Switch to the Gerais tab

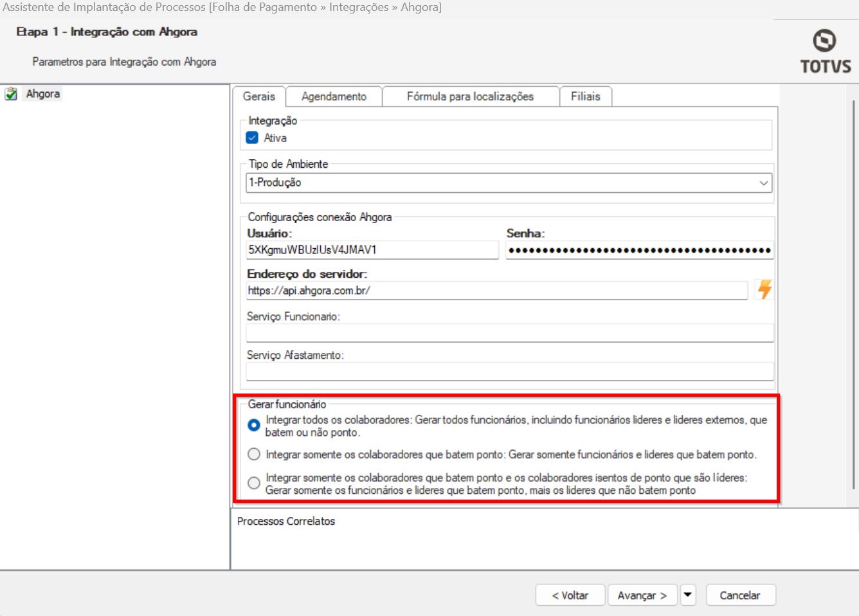click(x=259, y=96)
